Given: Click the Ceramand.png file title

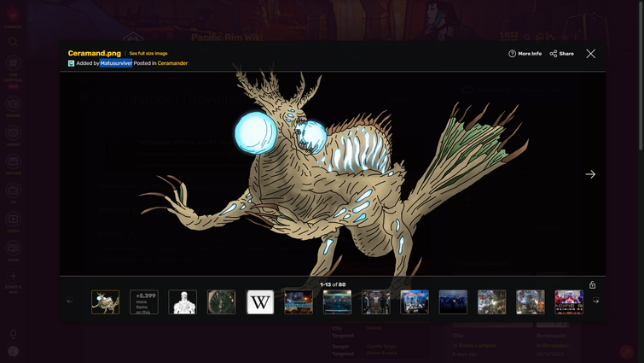Looking at the screenshot, I should (95, 54).
